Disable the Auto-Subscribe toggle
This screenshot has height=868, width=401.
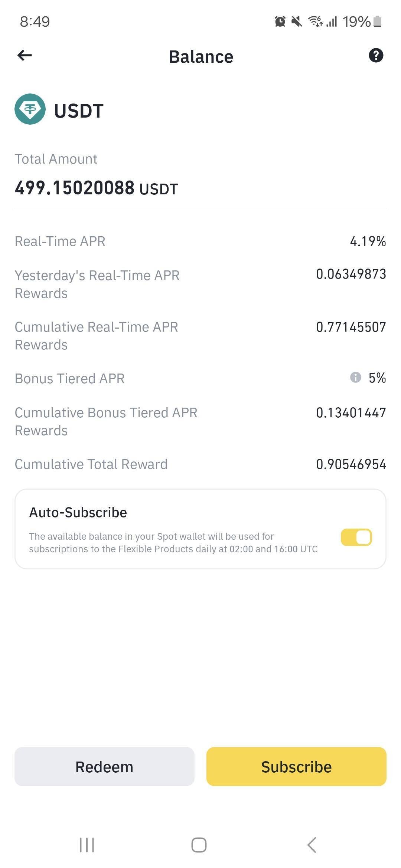point(356,537)
